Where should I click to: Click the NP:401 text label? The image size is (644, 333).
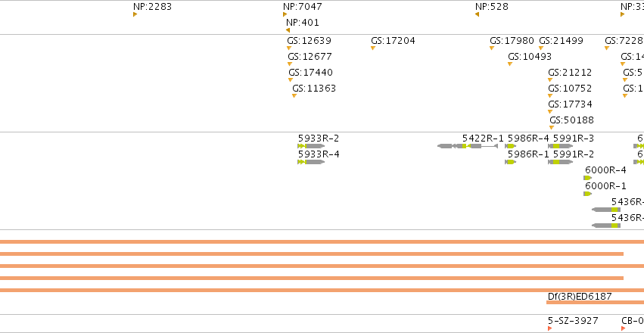(303, 23)
